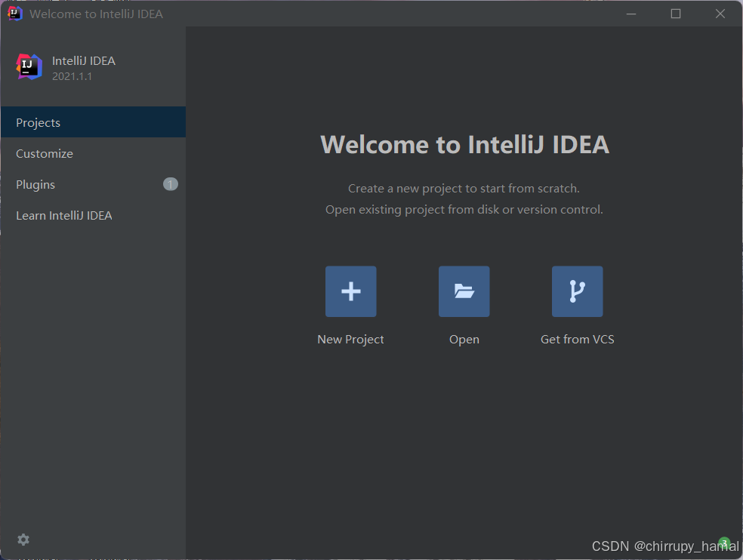Open the Plugins tab
Image resolution: width=743 pixels, height=560 pixels.
pos(93,184)
